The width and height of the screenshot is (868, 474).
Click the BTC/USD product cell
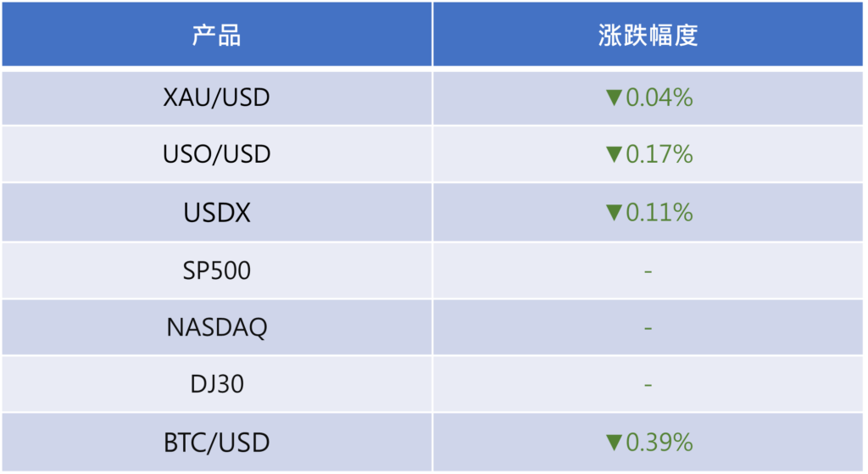tap(216, 443)
